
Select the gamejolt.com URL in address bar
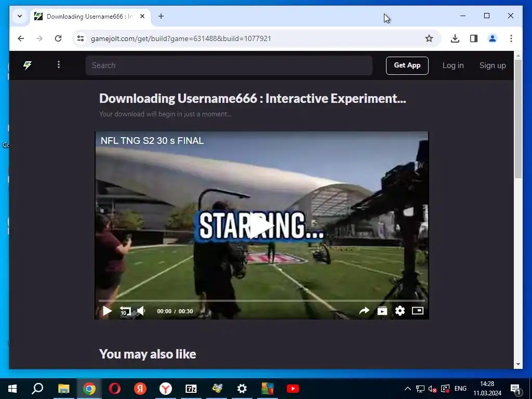pyautogui.click(x=181, y=38)
